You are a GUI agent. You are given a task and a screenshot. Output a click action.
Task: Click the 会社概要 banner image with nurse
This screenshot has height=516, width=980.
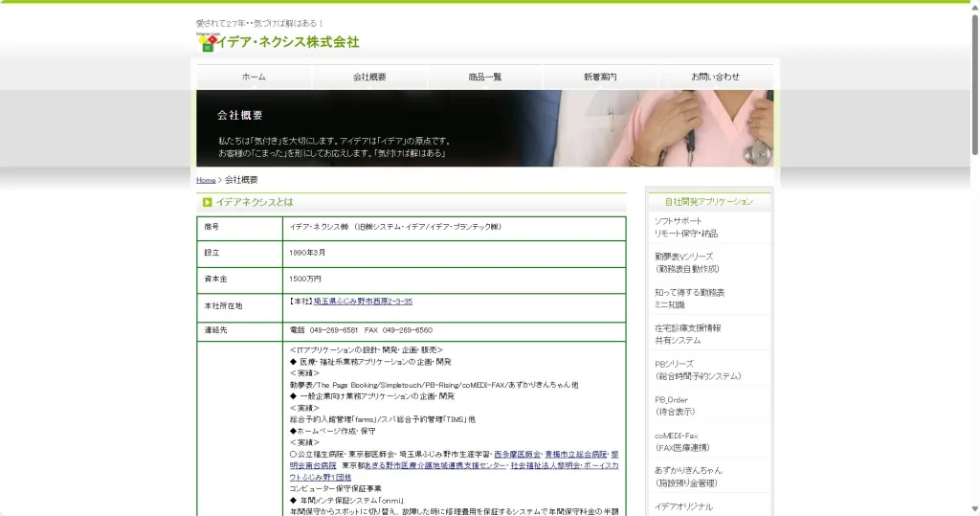[x=484, y=128]
